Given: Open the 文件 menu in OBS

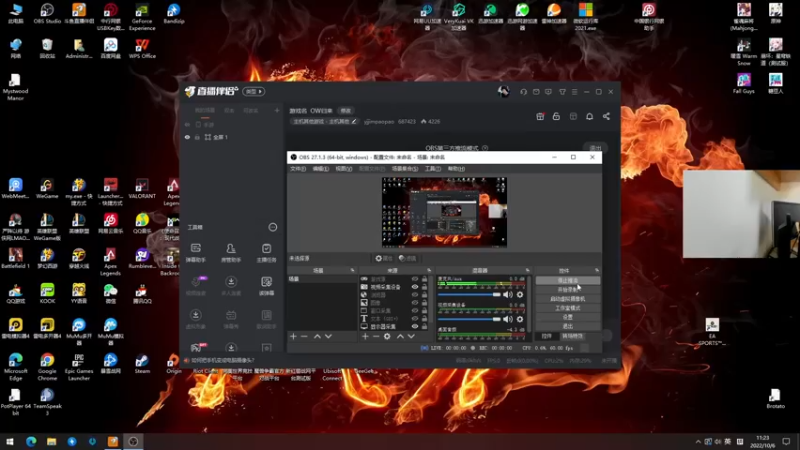Looking at the screenshot, I should pyautogui.click(x=297, y=169).
